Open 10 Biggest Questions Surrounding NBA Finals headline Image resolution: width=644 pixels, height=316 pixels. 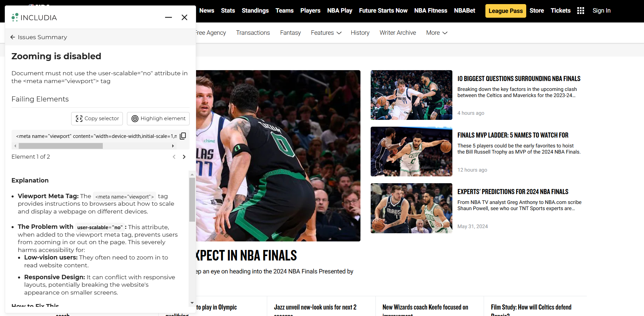click(519, 79)
